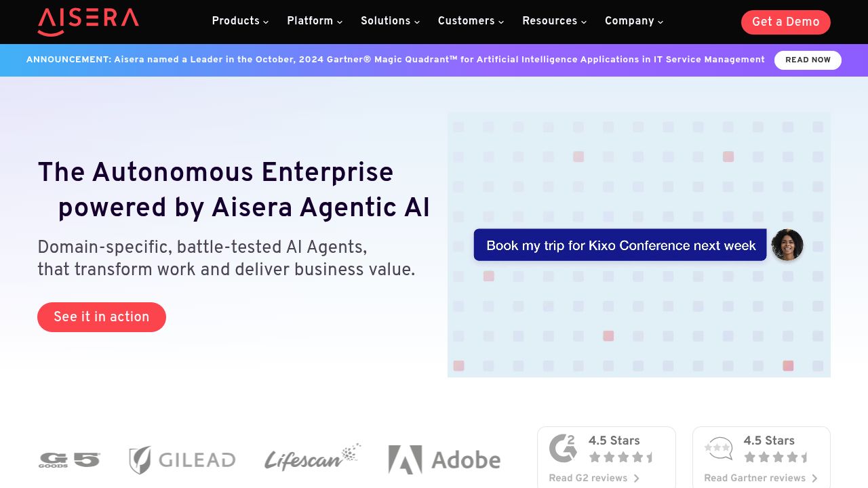Expand the Platform dropdown menu
This screenshot has height=488, width=868.
point(315,21)
